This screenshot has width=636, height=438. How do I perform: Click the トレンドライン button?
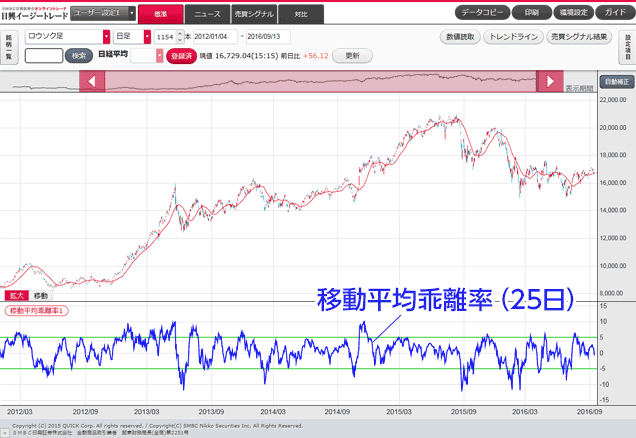coord(516,37)
